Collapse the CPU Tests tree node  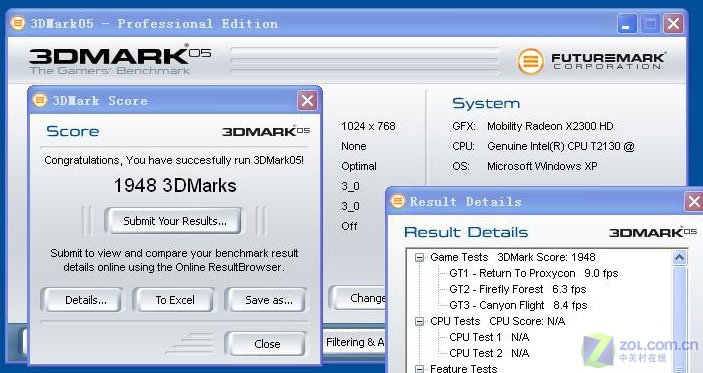pos(420,321)
